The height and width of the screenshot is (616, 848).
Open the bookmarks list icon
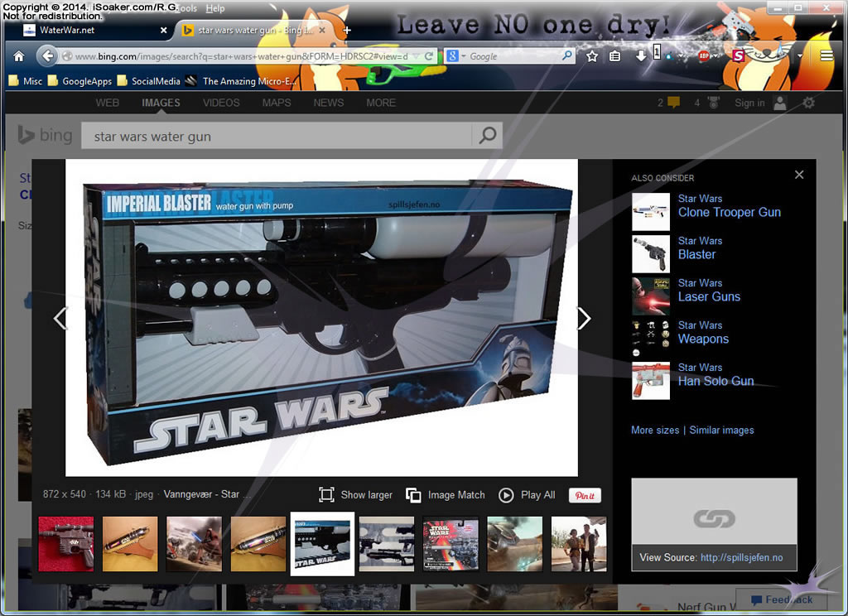pos(615,56)
